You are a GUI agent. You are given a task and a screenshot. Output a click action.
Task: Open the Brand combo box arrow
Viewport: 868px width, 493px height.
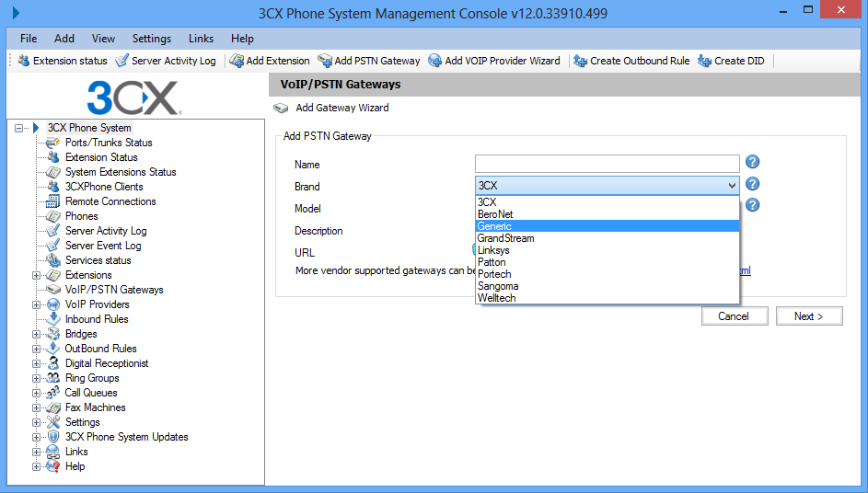tap(732, 186)
